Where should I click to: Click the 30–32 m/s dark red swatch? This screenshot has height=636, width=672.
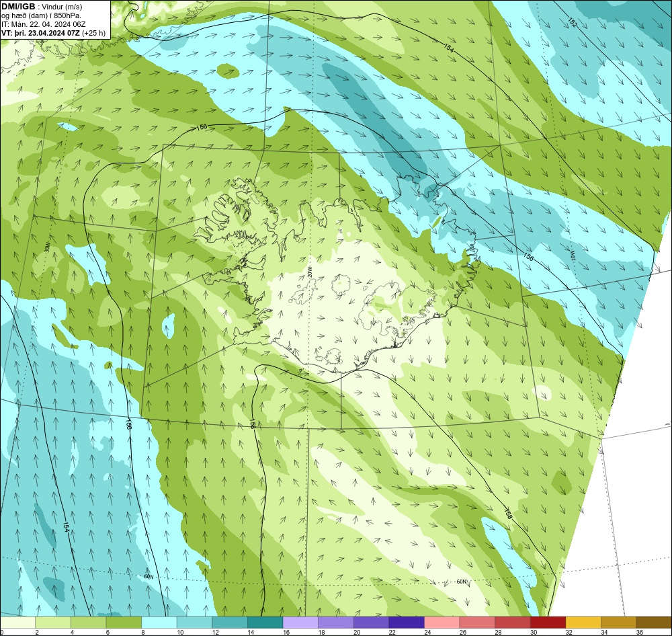[x=548, y=623]
